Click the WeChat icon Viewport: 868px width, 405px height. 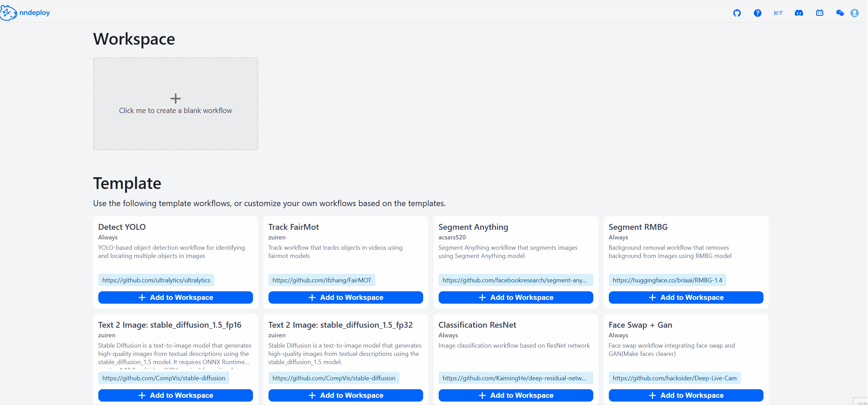840,13
